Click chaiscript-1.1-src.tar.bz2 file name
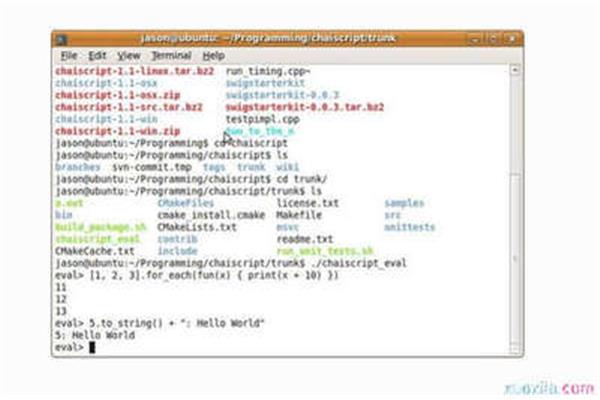The height and width of the screenshot is (400, 600). [129, 107]
